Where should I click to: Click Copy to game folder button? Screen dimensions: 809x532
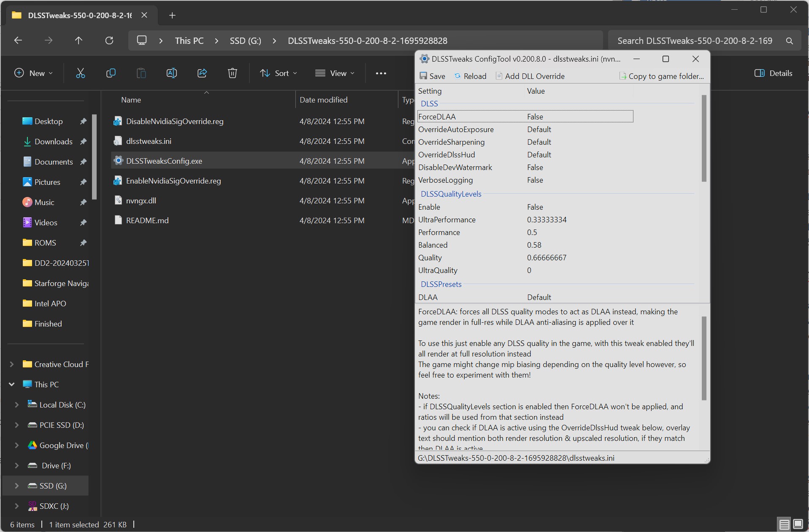tap(661, 76)
